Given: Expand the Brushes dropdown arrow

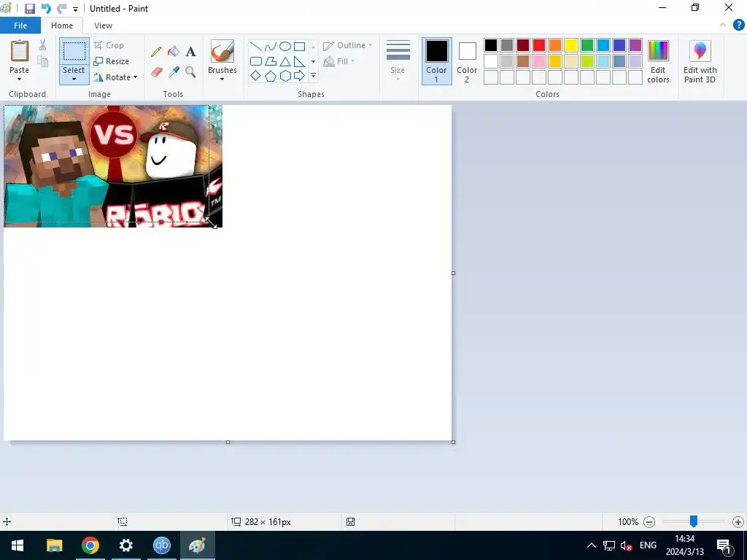Looking at the screenshot, I should (x=222, y=79).
